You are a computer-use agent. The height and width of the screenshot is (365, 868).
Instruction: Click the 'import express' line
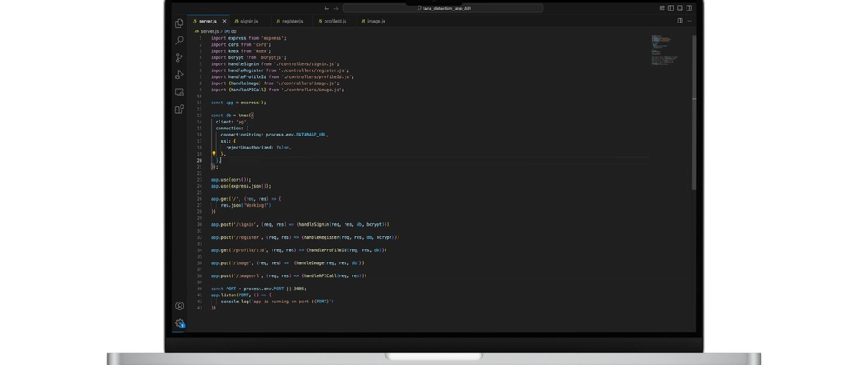(x=248, y=38)
